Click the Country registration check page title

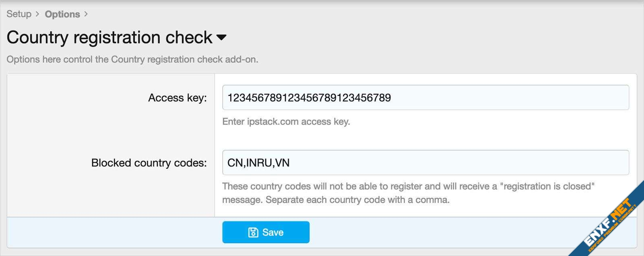pyautogui.click(x=109, y=37)
